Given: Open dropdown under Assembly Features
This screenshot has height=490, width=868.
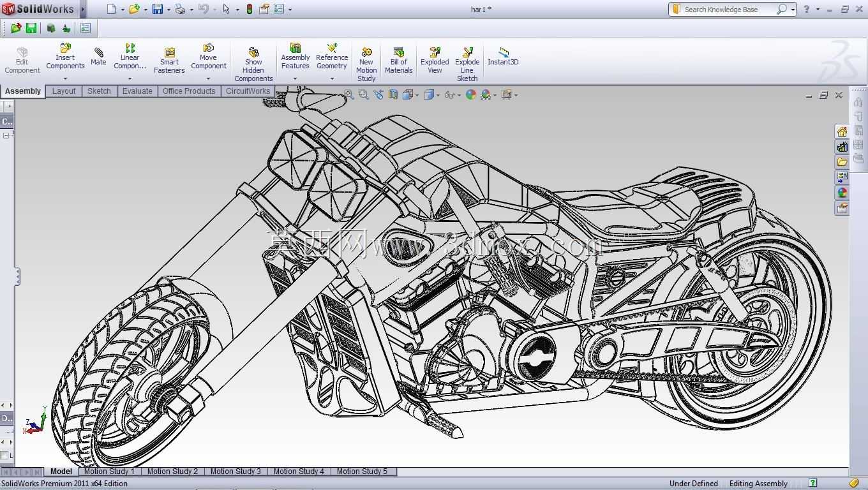Looking at the screenshot, I should pos(295,78).
